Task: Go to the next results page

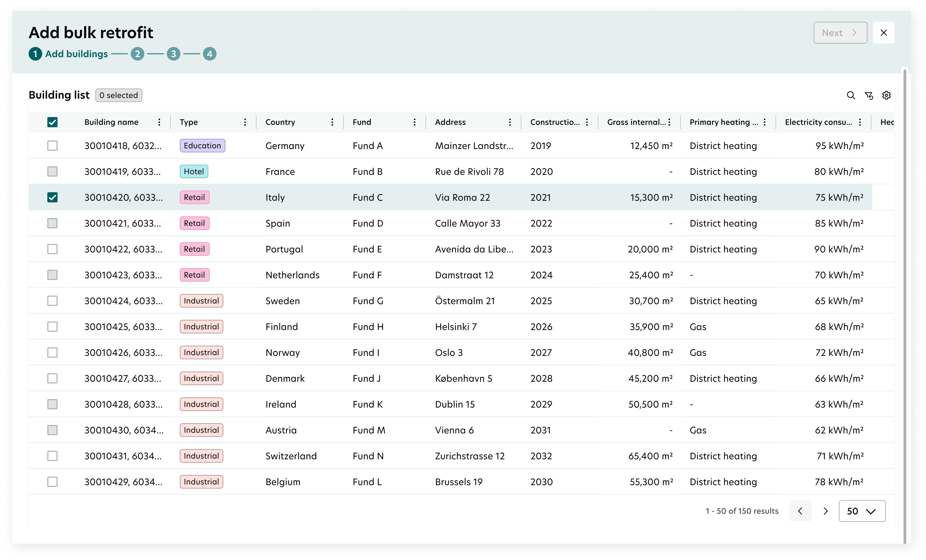Action: coord(826,511)
